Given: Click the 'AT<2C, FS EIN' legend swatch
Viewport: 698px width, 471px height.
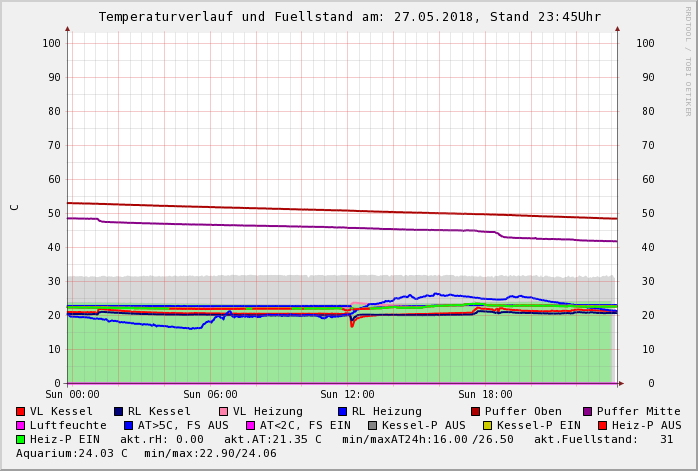Looking at the screenshot, I should [251, 425].
